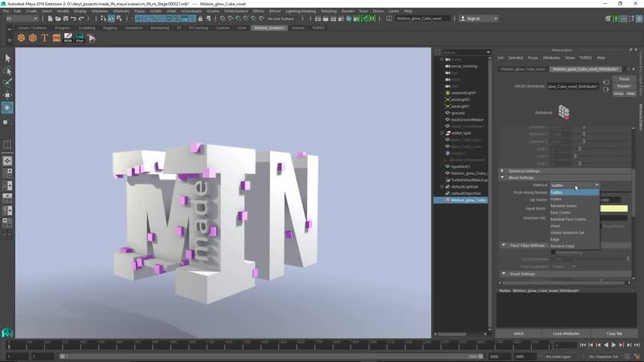Click the lock selection icon
644x362 pixels.
pos(201,19)
